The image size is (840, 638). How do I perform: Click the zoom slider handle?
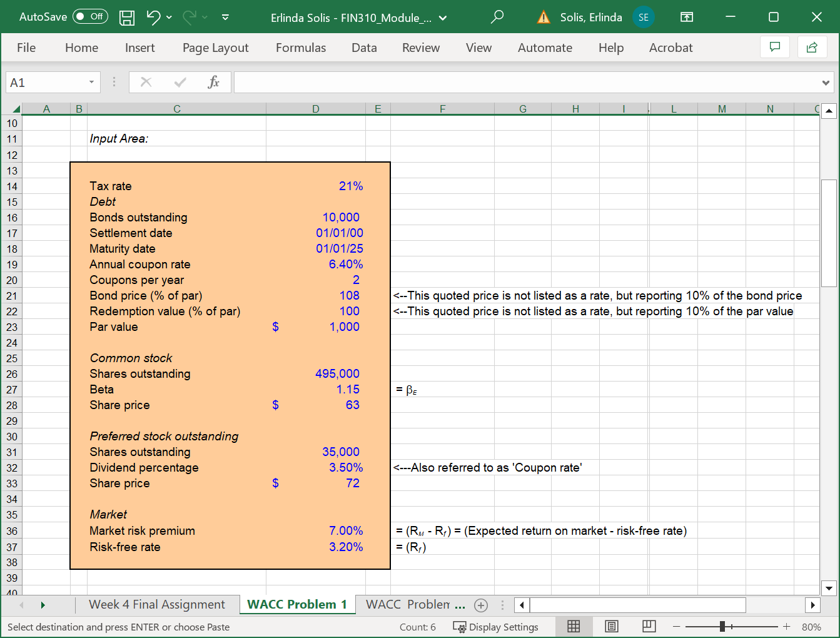pyautogui.click(x=722, y=627)
